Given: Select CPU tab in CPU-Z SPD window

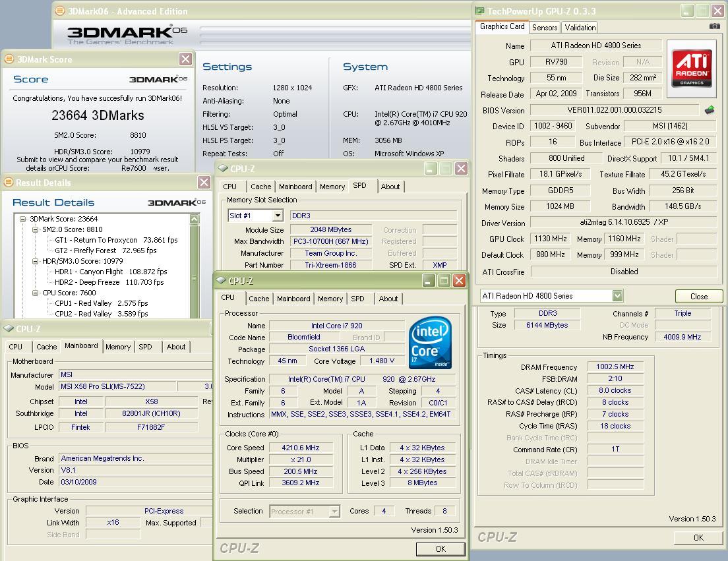Looking at the screenshot, I should point(230,187).
